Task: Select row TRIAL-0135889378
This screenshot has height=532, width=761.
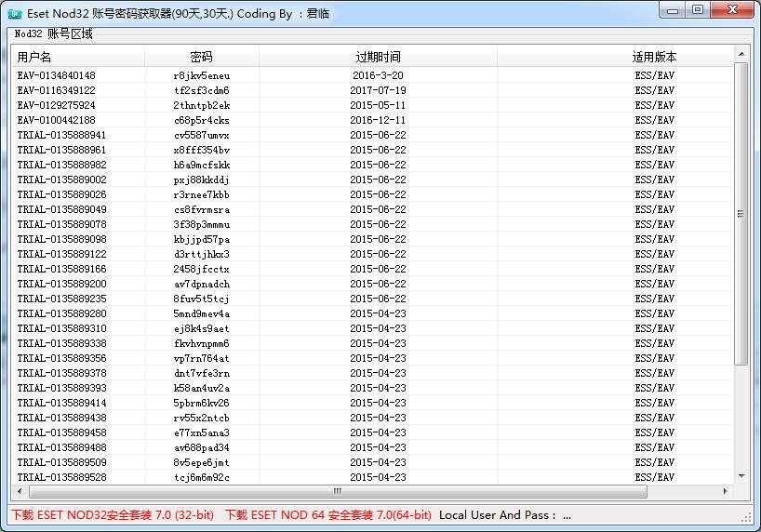Action: (x=373, y=373)
